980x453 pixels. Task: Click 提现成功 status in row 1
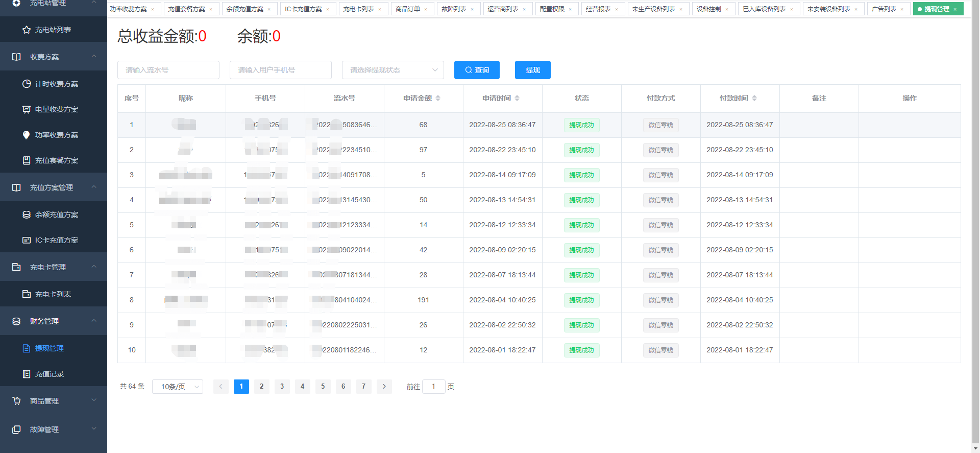click(582, 125)
